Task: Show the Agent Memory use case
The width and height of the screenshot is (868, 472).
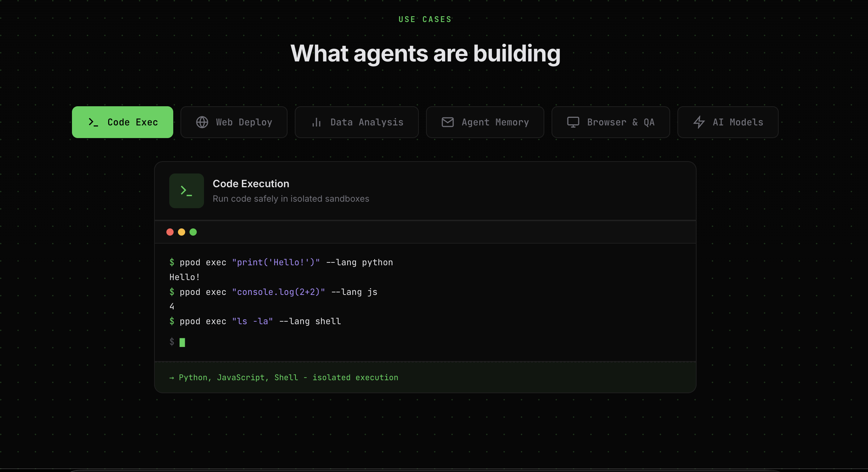Action: click(x=495, y=122)
